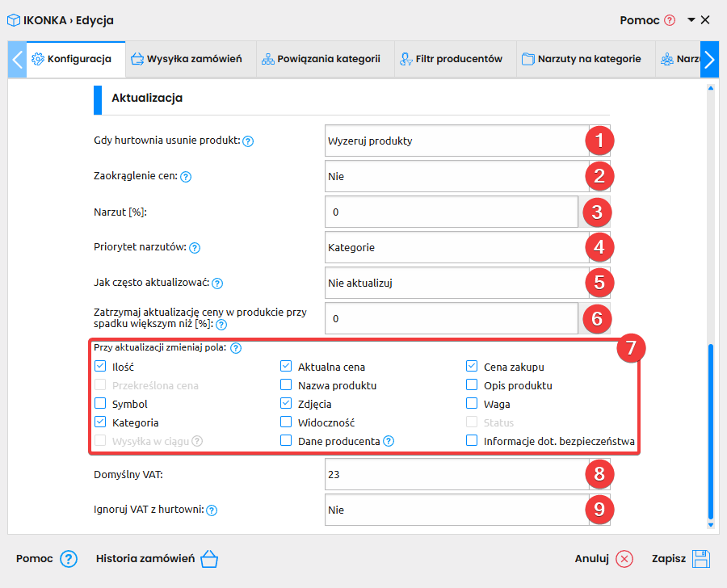Screen dimensions: 727x588
Task: Open the Domyślny VAT dropdown
Action: [468, 474]
